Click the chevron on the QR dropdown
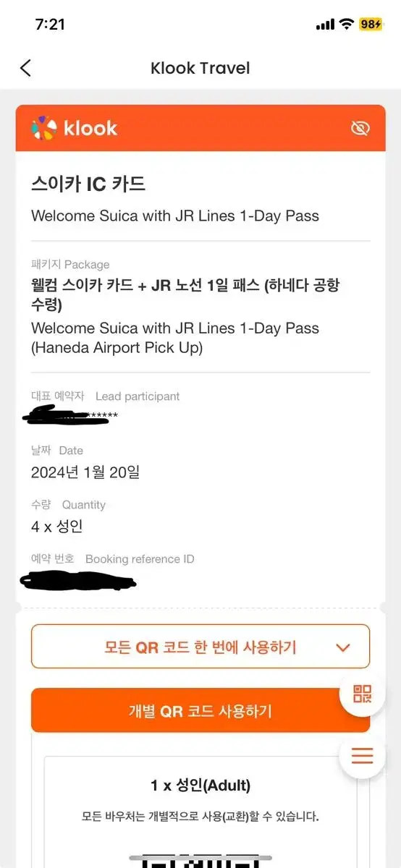 tap(343, 647)
